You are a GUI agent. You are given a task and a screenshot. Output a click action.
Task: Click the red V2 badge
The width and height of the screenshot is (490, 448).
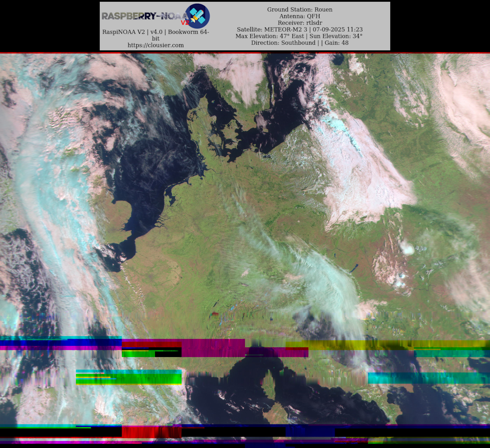[185, 23]
